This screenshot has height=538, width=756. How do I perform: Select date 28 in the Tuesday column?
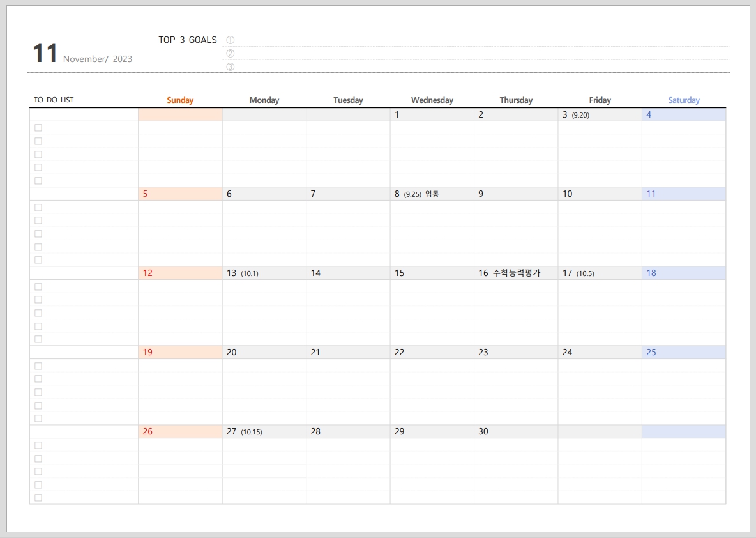pyautogui.click(x=348, y=431)
